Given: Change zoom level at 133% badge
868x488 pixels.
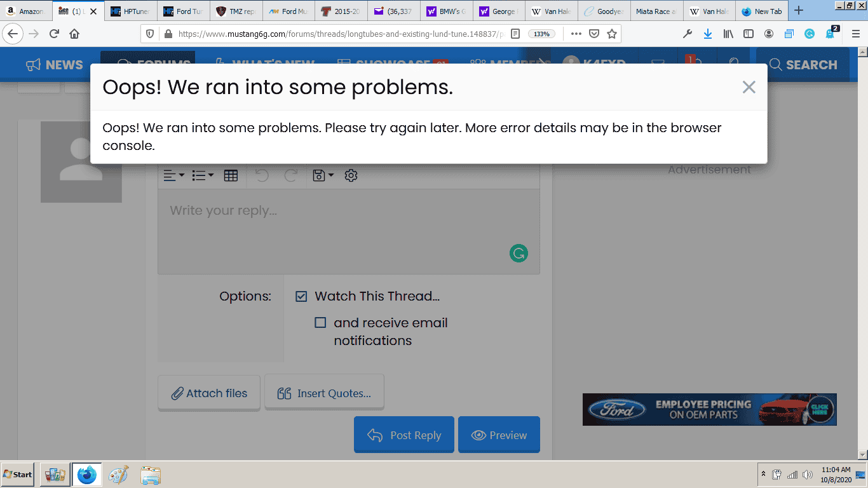Looking at the screenshot, I should pos(541,34).
